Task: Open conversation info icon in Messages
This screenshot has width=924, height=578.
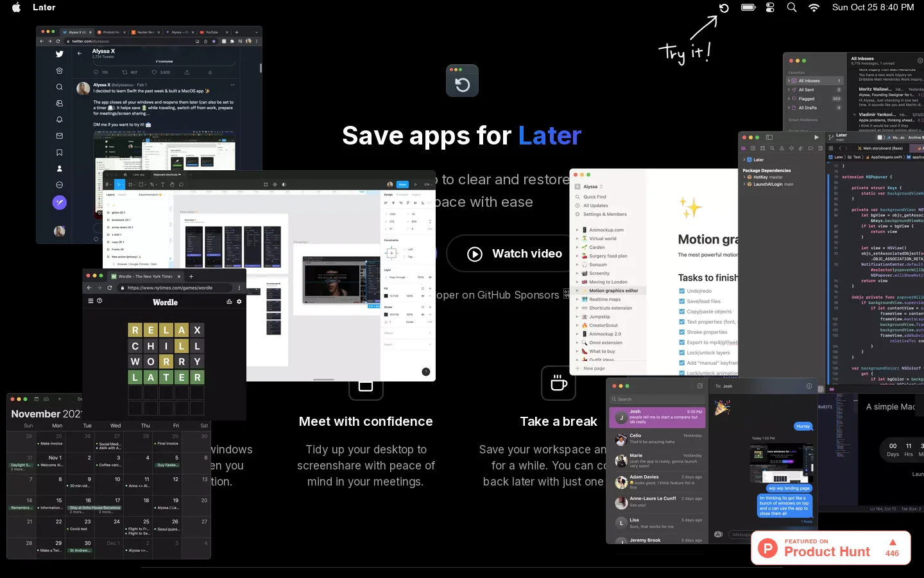Action: pyautogui.click(x=809, y=386)
